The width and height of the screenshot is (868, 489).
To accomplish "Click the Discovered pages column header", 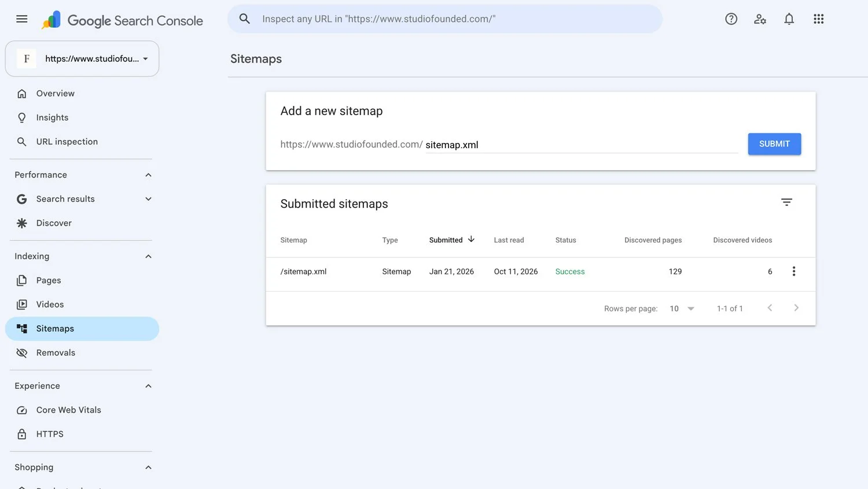I will [653, 240].
